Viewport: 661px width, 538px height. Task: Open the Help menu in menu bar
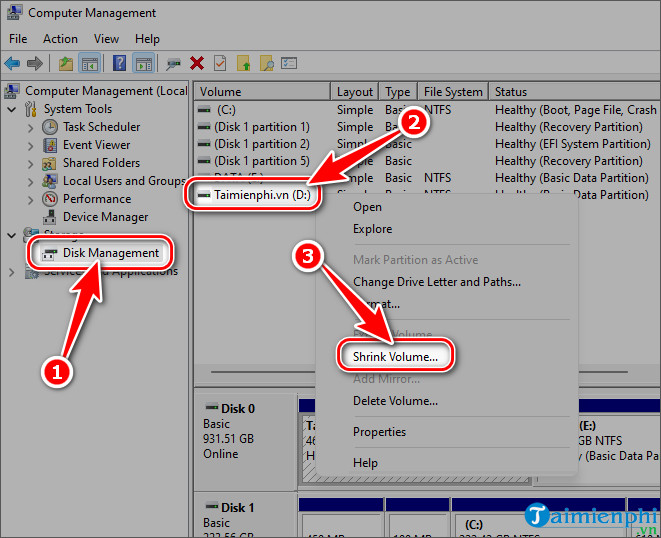(x=147, y=39)
